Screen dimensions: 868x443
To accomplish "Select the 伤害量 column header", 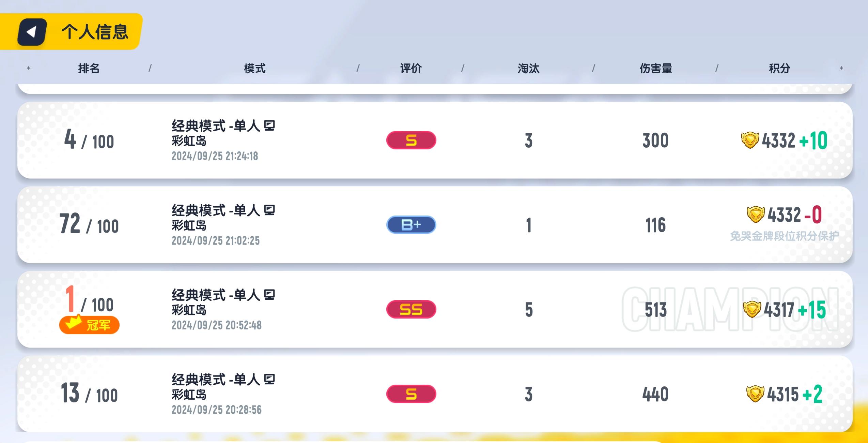I will (x=656, y=69).
